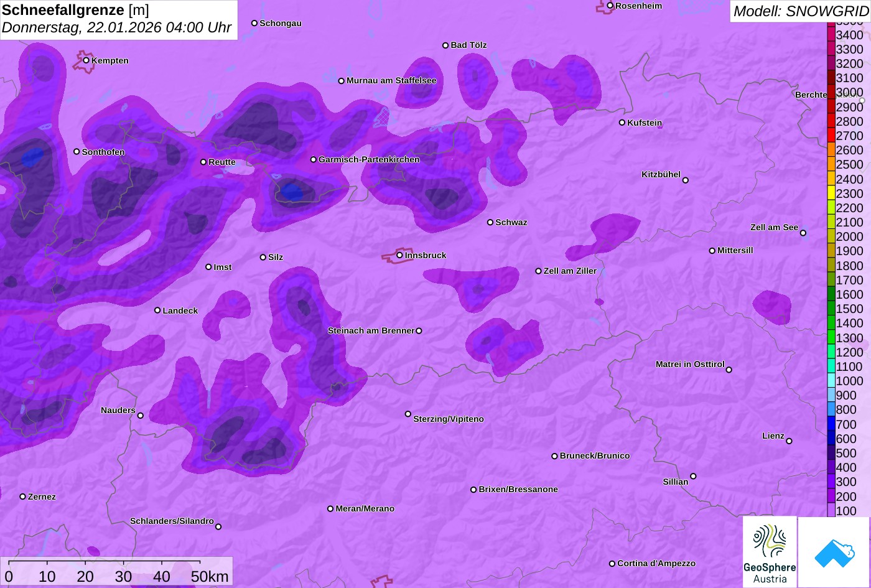The image size is (871, 588).
Task: Select the Schongau marker dot
Action: coord(254,23)
